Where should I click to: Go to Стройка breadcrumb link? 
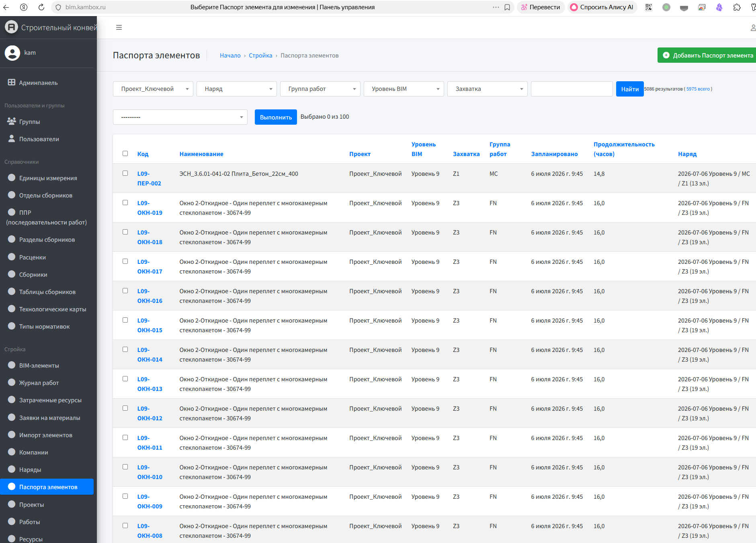[x=260, y=56]
